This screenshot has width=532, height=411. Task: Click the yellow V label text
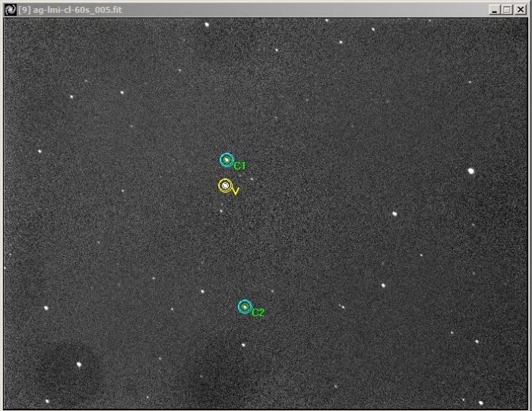[236, 191]
